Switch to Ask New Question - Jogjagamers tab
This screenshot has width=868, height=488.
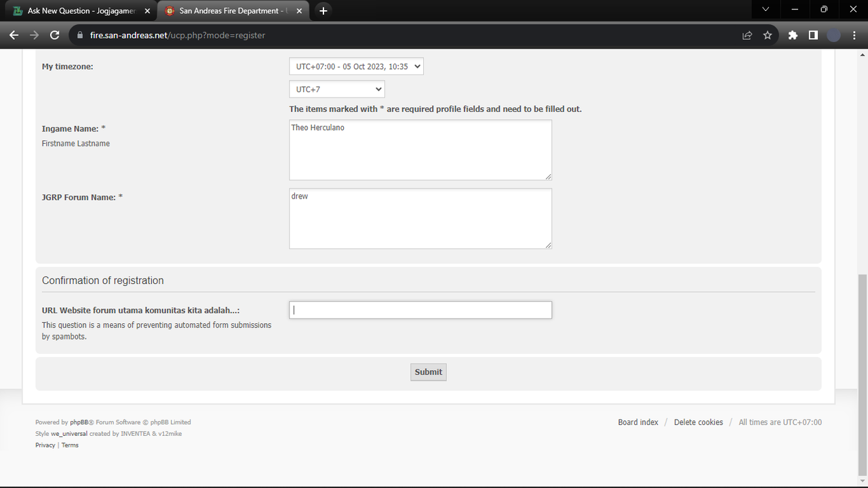click(81, 11)
